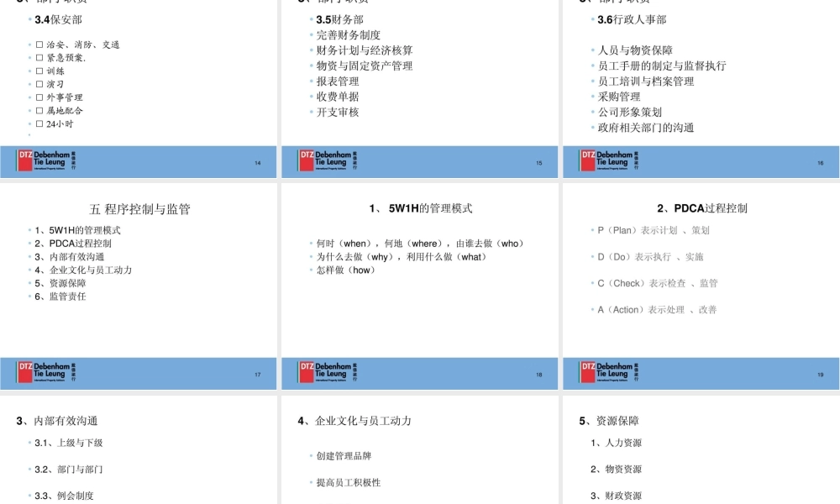Click the DTZ logo on slide 19
This screenshot has width=840, height=504.
pyautogui.click(x=609, y=372)
